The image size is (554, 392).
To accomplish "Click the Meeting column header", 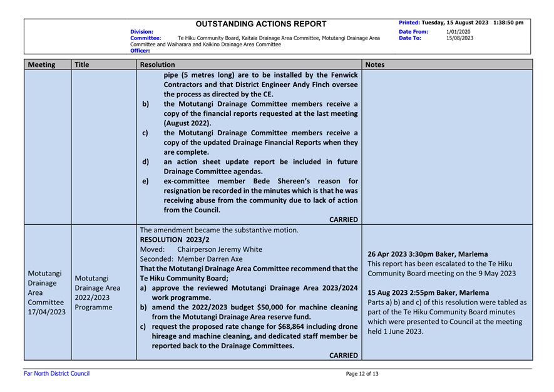I will pyautogui.click(x=40, y=64).
